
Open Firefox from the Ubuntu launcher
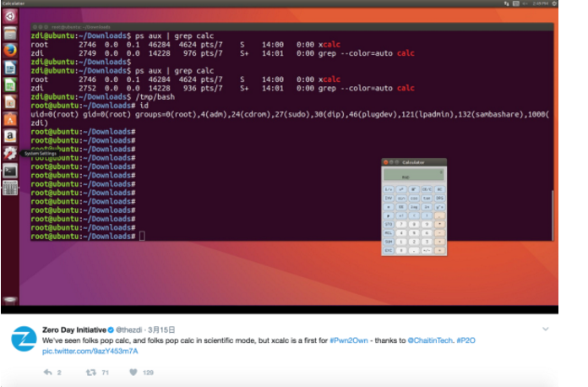pos(10,50)
